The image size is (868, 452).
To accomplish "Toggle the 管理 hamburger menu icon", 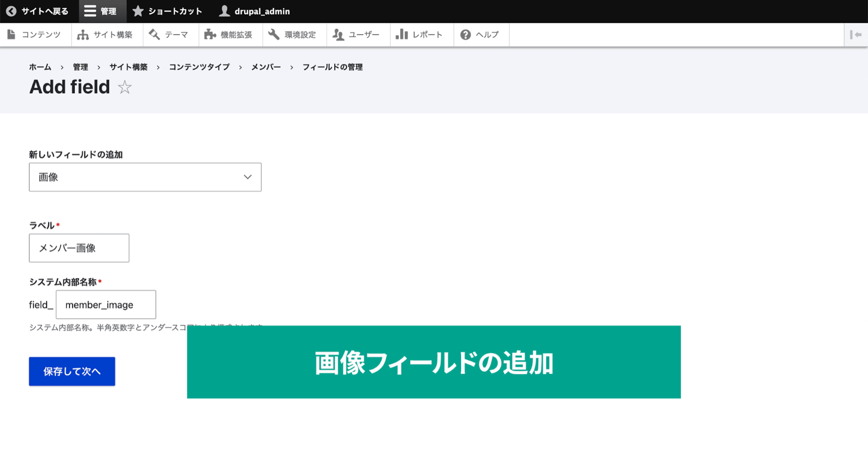I will 90,11.
